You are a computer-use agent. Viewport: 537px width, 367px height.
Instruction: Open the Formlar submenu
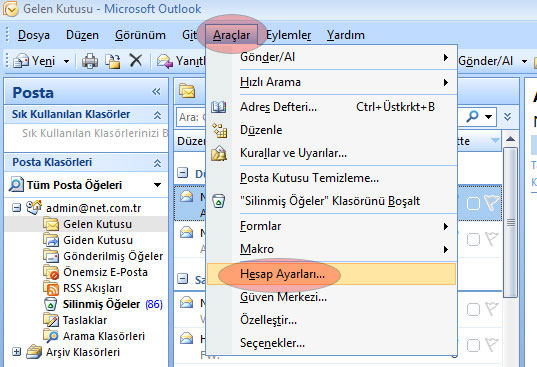click(331, 226)
